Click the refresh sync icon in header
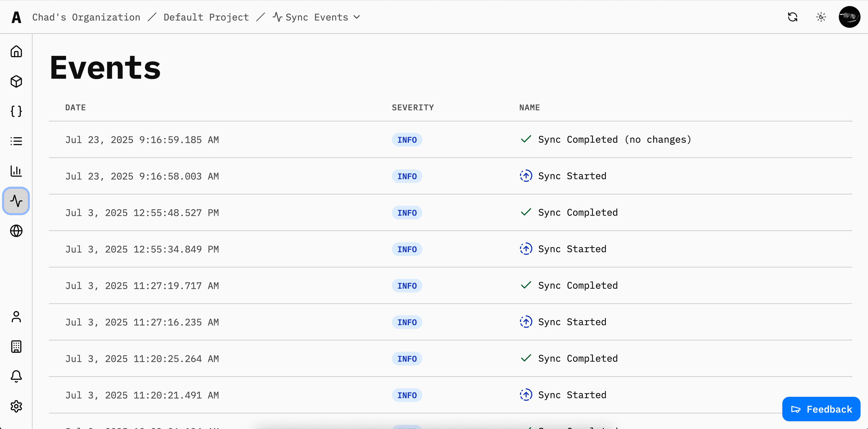Screen dimensions: 868x429 (793, 17)
